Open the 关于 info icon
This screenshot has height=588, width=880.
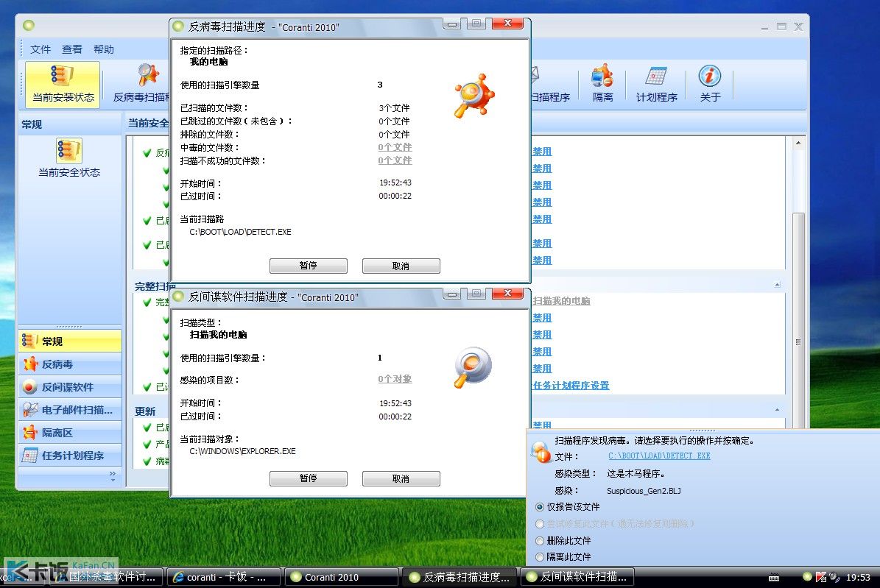710,84
